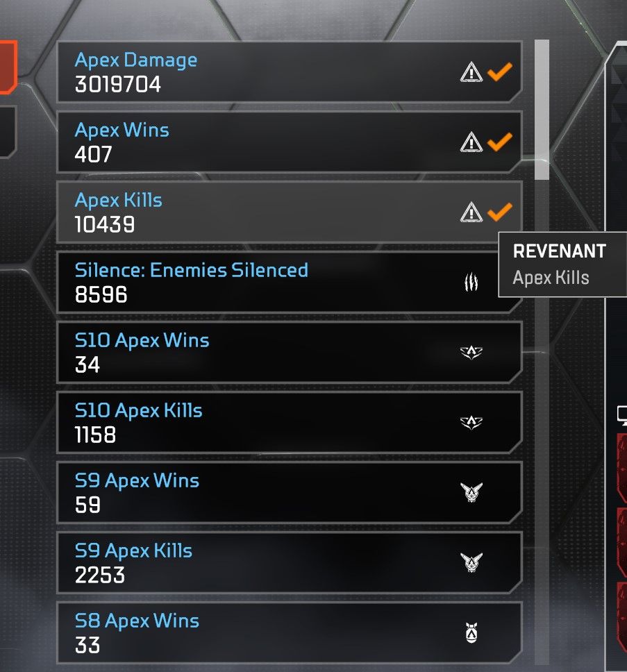Select the S9 Apex Kills tracker row
This screenshot has height=672, width=627.
click(290, 562)
